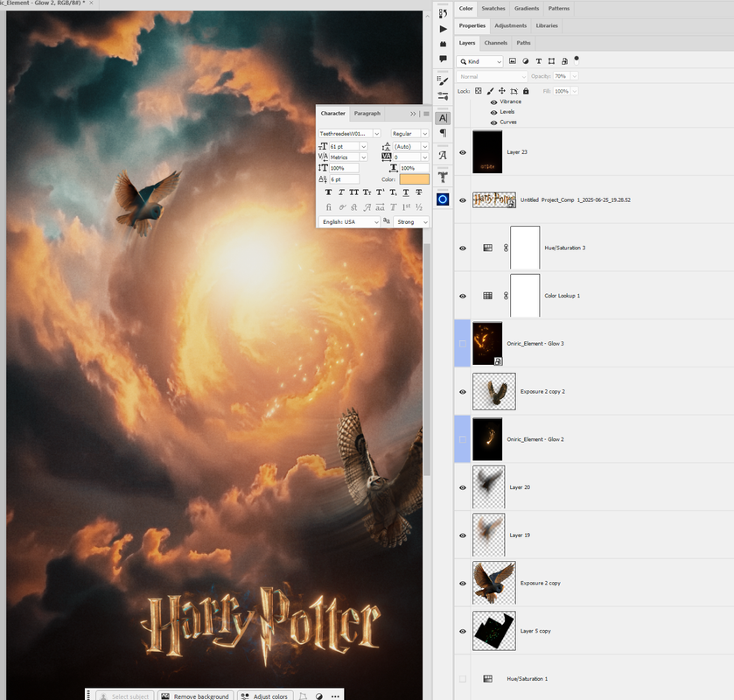The image size is (734, 700).
Task: Switch to the Swatches tab
Action: click(493, 9)
